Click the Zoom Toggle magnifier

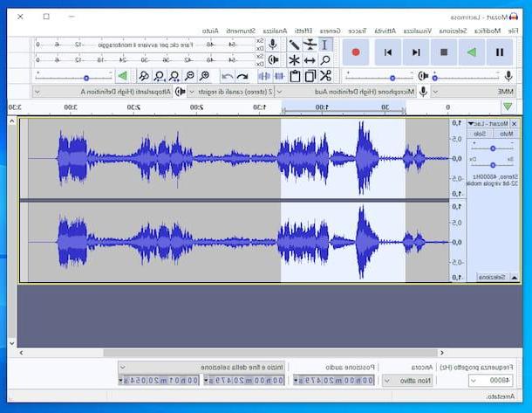click(144, 76)
